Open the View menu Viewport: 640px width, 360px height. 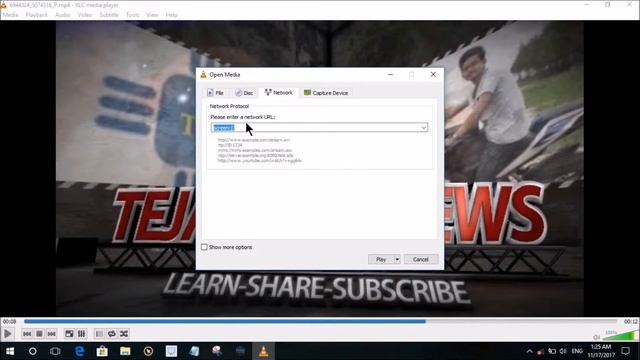tap(152, 15)
